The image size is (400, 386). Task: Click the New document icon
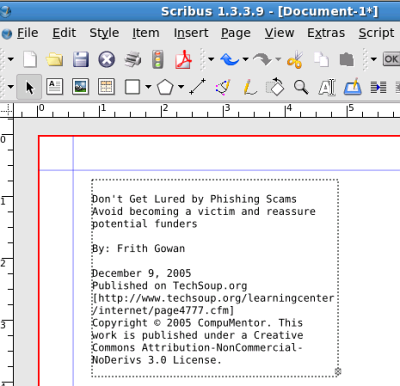(x=30, y=60)
